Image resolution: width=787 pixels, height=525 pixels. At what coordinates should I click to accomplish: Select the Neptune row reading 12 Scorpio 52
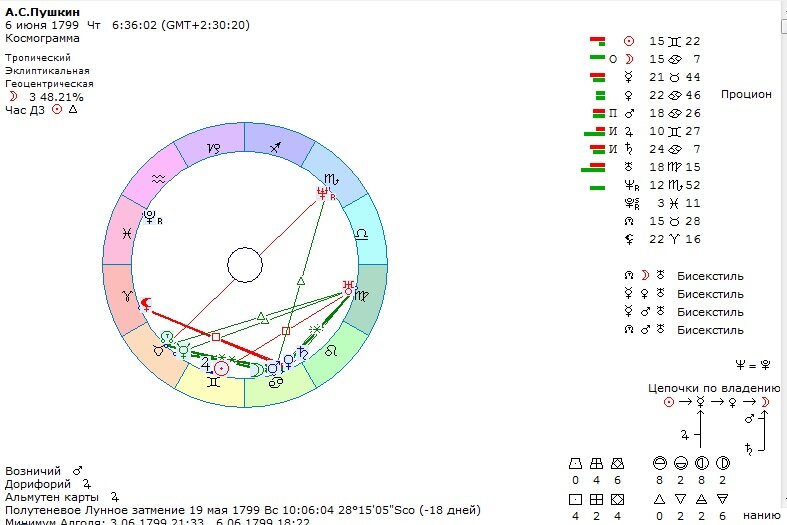tap(662, 185)
